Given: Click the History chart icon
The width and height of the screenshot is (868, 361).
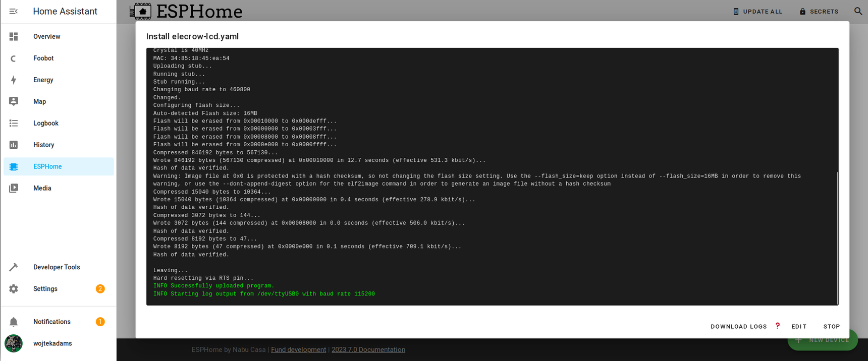Looking at the screenshot, I should [x=14, y=145].
